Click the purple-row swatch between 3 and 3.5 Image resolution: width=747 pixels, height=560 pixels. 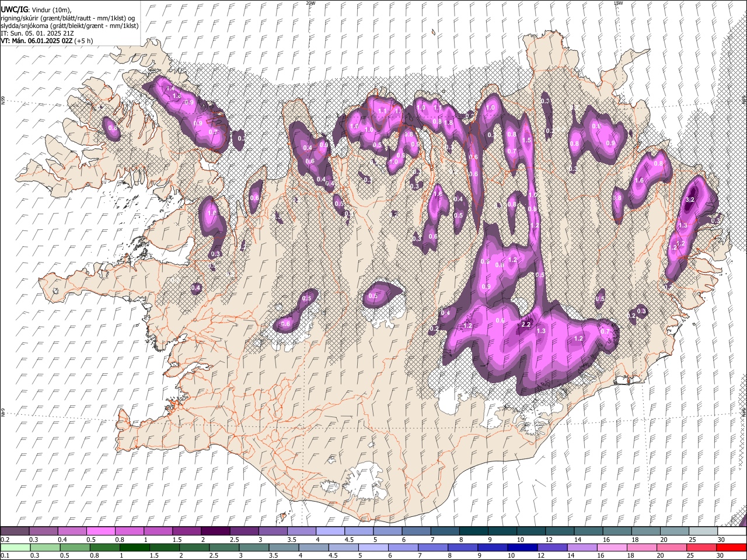(x=273, y=531)
